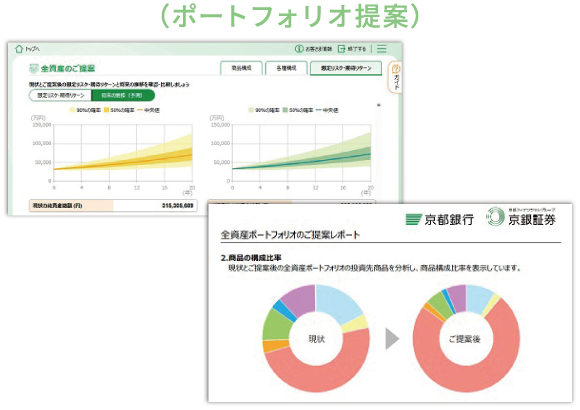
Task: Toggle to 想定リスク・期待リターン segment view
Action: [60, 95]
